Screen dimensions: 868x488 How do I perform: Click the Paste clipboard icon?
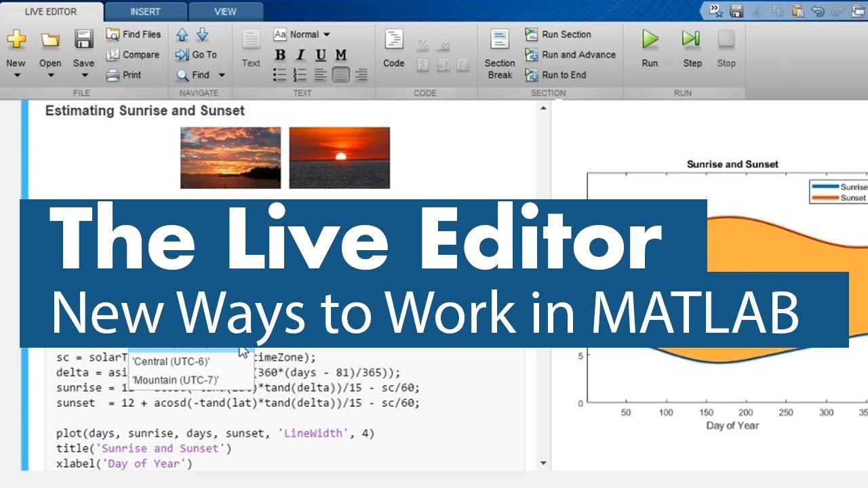point(798,10)
